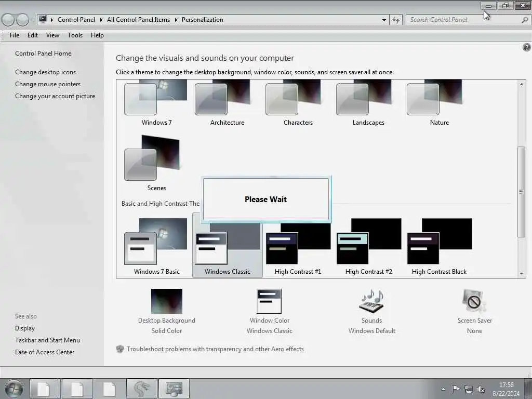This screenshot has height=399, width=532.
Task: Choose the Characters theme
Action: click(298, 103)
